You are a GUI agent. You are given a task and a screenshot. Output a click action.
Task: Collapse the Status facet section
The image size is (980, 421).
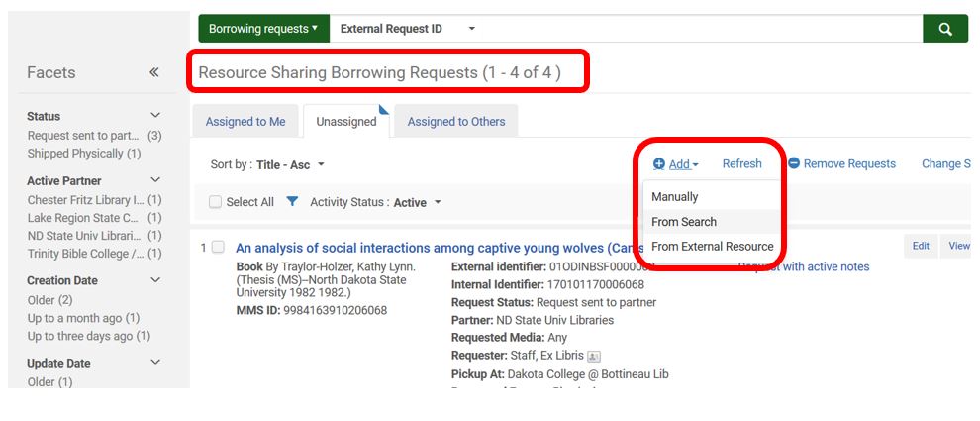click(154, 116)
